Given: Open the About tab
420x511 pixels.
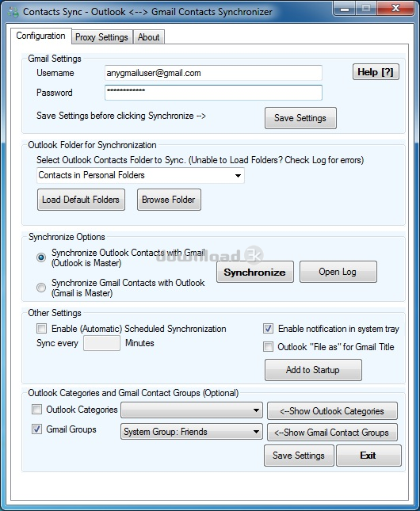Looking at the screenshot, I should click(x=149, y=37).
